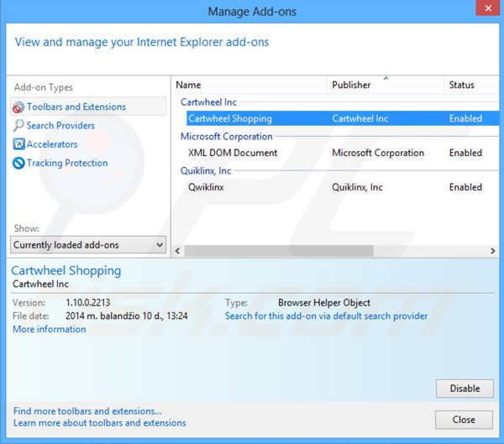Click Enabled status of Cartwheel Shopping
Image resolution: width=504 pixels, height=444 pixels.
click(465, 118)
